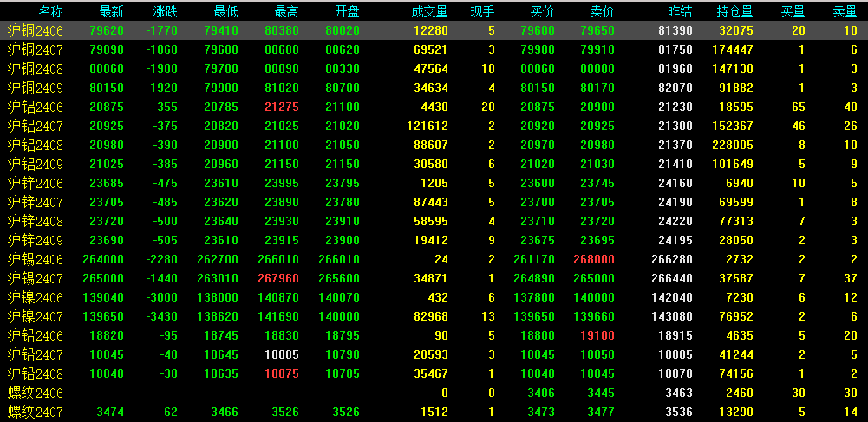Click open price 140070
Viewport: 868px width, 422px height.
[x=339, y=297]
